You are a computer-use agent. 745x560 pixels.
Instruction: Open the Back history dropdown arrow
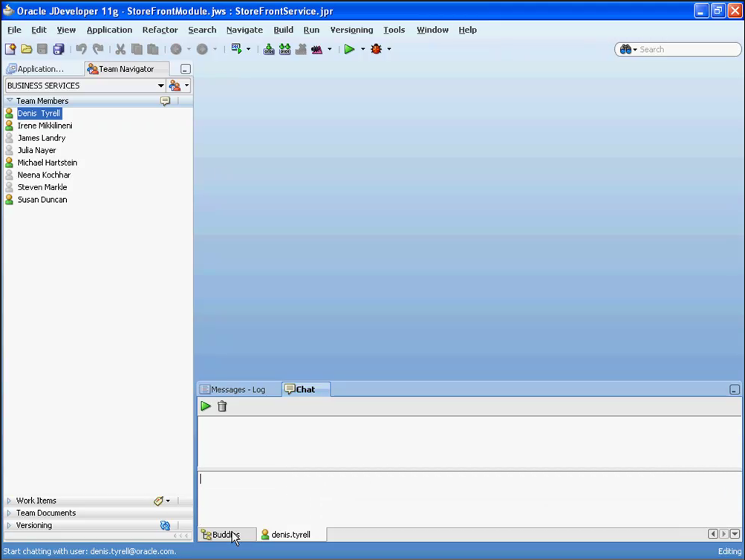(x=189, y=49)
